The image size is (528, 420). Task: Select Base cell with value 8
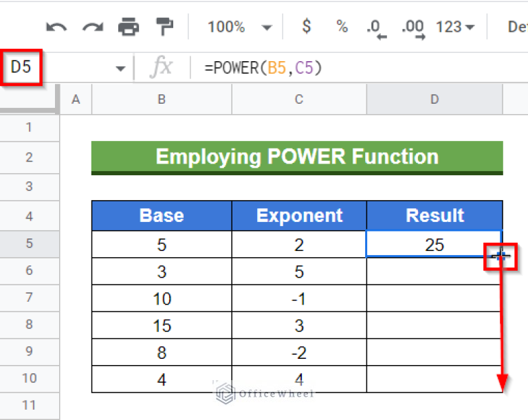162,352
